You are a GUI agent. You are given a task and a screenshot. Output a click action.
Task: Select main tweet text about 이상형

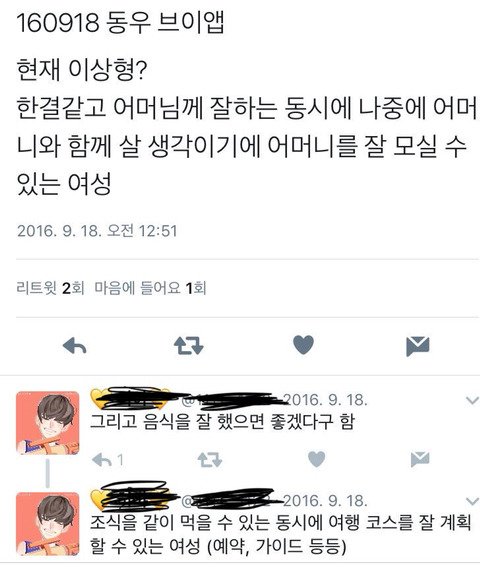click(x=247, y=127)
